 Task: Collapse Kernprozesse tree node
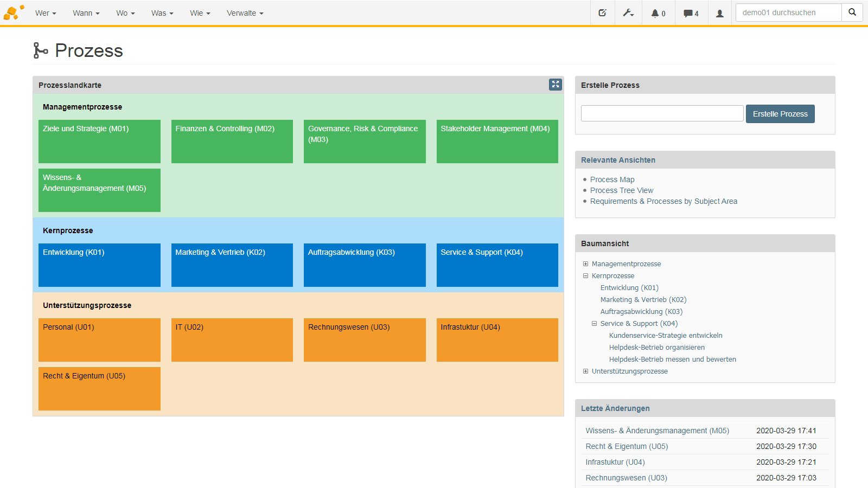pos(585,276)
